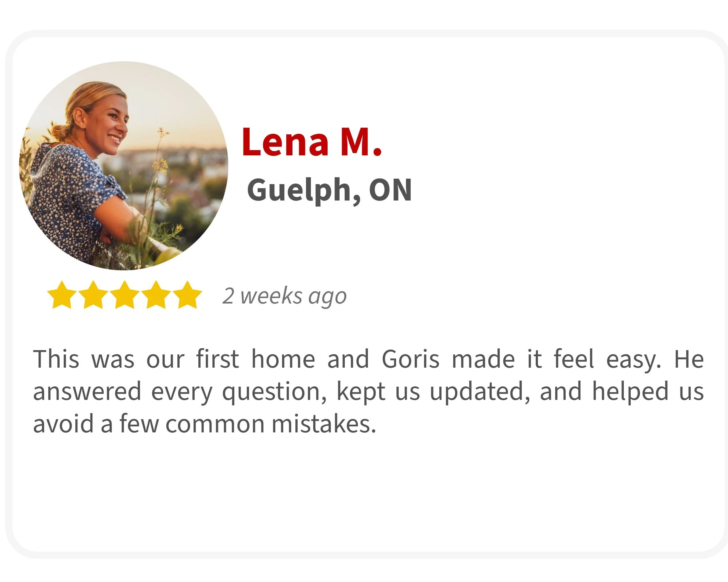The width and height of the screenshot is (728, 582).
Task: Click the word "answered" in the review
Action: pyautogui.click(x=87, y=391)
